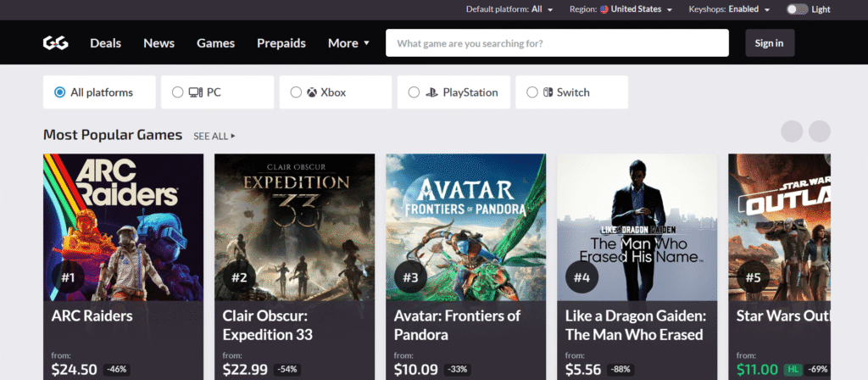Select the All platforms radio option

click(x=99, y=92)
